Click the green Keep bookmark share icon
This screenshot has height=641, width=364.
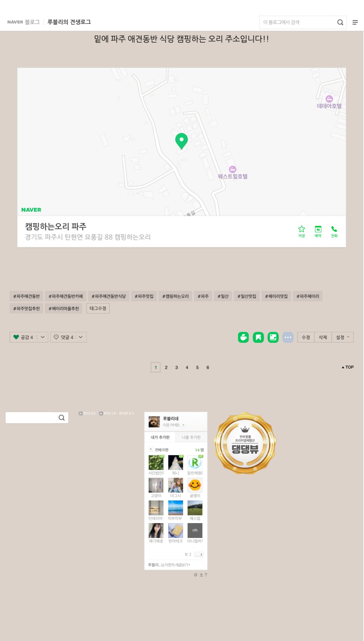[x=258, y=337]
